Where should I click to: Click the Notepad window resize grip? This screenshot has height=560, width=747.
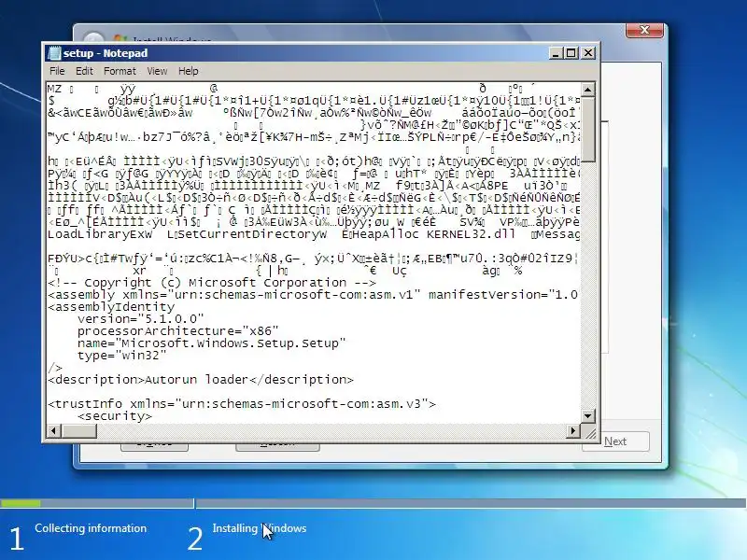[x=590, y=432]
